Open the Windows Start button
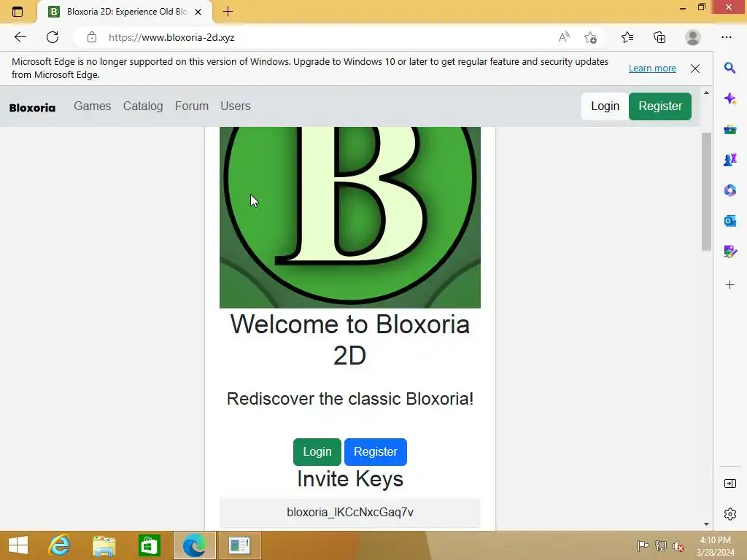This screenshot has width=747, height=560. pyautogui.click(x=18, y=545)
